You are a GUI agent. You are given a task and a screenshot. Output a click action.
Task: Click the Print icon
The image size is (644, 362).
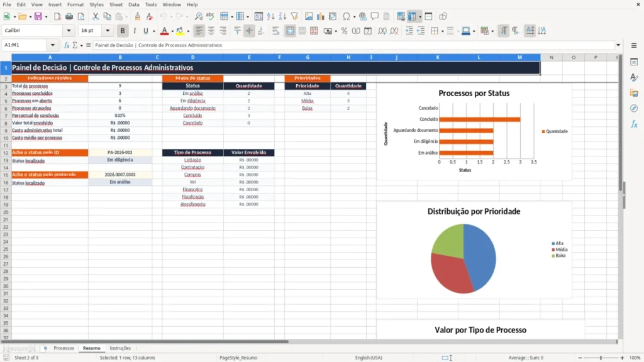click(69, 16)
